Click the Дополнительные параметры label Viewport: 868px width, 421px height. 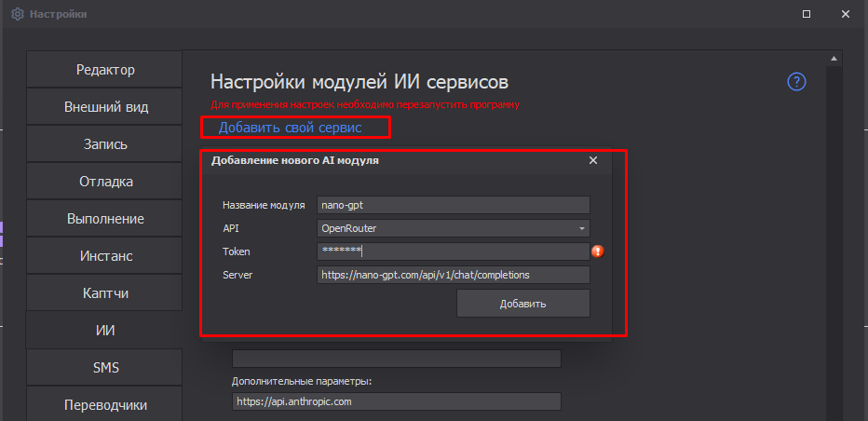tap(302, 382)
